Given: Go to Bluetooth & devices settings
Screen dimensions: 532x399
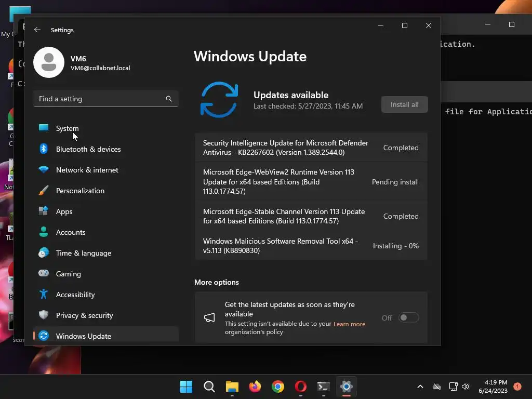Looking at the screenshot, I should (x=106, y=149).
